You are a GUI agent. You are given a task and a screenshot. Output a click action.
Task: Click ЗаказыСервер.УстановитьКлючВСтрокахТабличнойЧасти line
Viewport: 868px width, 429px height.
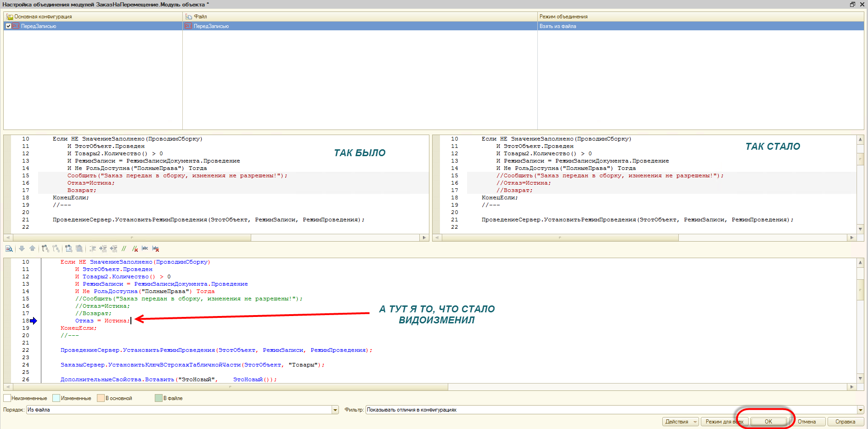tap(192, 365)
